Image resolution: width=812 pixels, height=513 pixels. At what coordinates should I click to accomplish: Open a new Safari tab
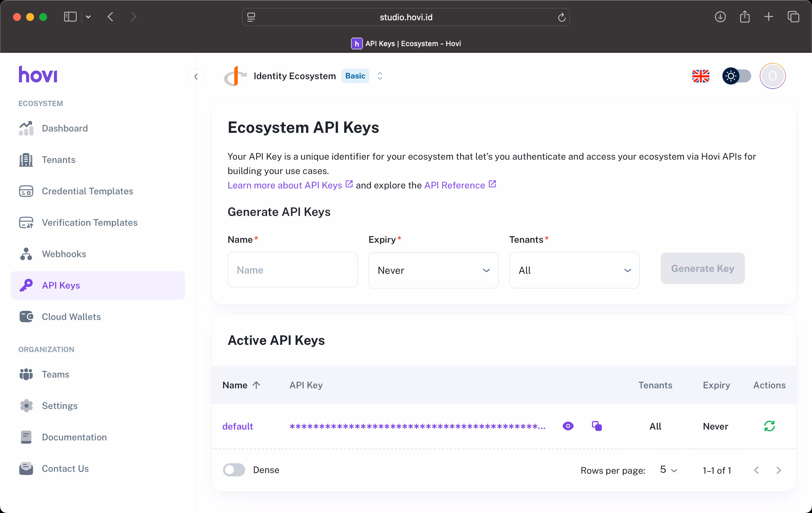[769, 17]
